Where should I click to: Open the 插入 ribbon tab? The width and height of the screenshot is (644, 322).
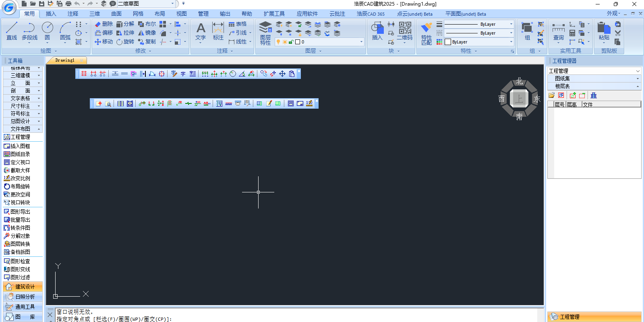pyautogui.click(x=51, y=14)
